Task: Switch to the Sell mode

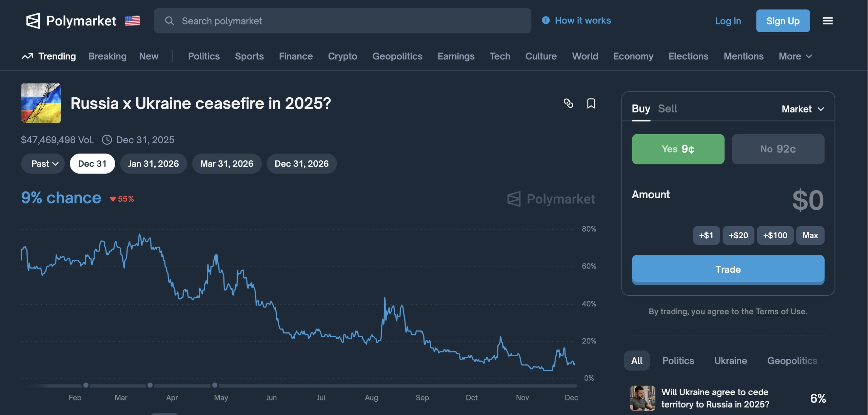Action: click(x=667, y=109)
